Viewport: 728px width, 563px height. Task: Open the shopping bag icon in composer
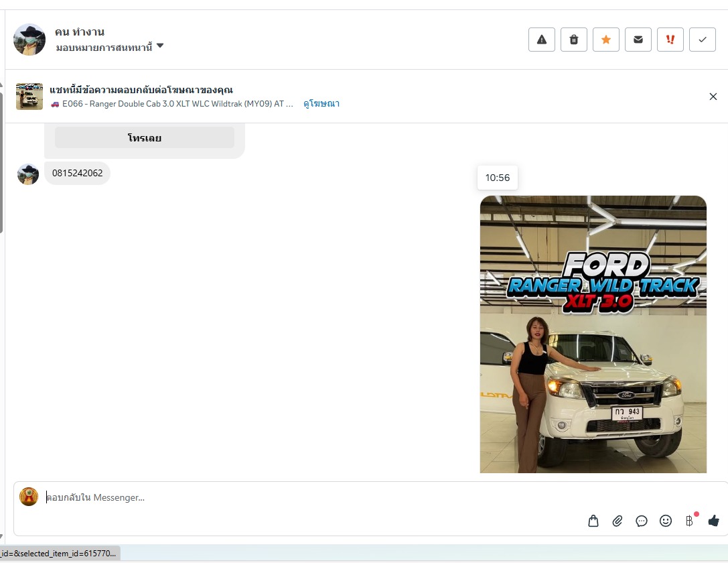tap(593, 521)
